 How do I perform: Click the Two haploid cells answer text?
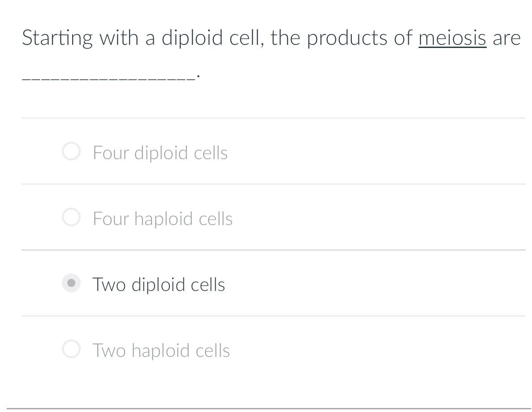pos(161,350)
